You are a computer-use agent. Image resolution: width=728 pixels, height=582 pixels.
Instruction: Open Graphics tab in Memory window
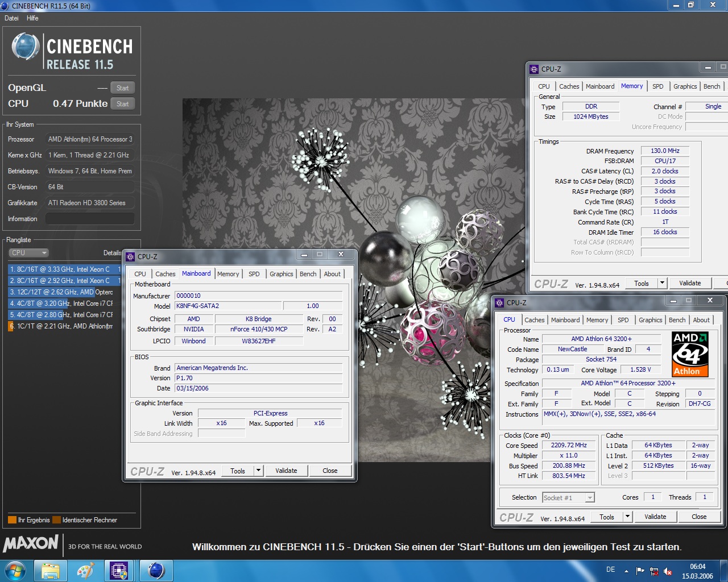point(685,86)
